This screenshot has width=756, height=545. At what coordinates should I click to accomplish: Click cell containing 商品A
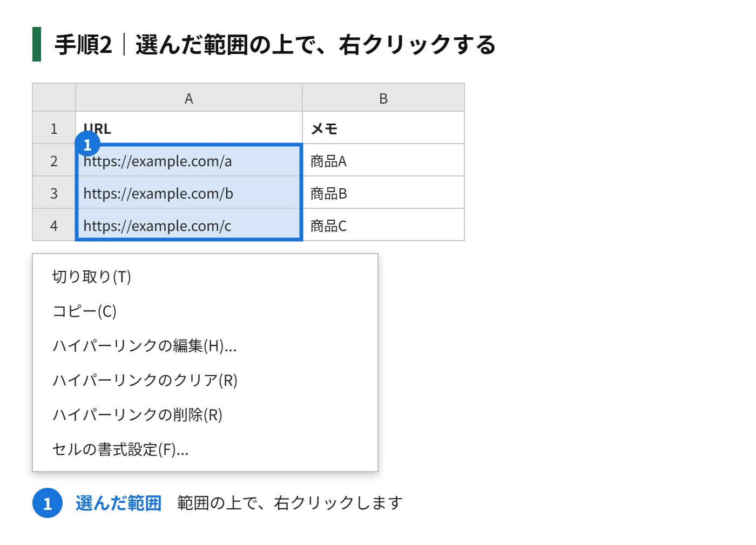[383, 160]
